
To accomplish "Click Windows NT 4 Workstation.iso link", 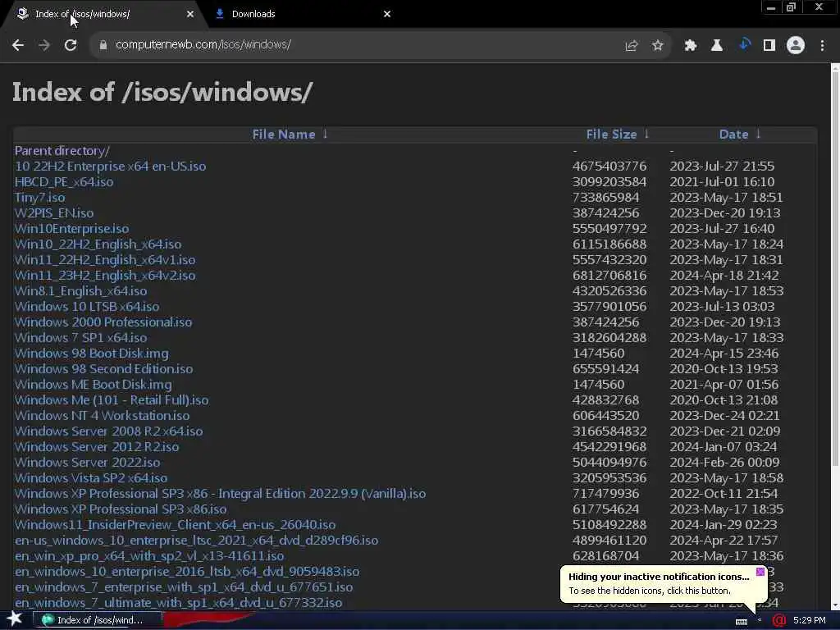I will click(x=102, y=415).
